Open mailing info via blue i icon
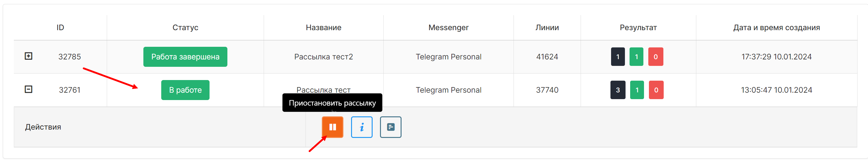This screenshot has width=868, height=161. 362,127
